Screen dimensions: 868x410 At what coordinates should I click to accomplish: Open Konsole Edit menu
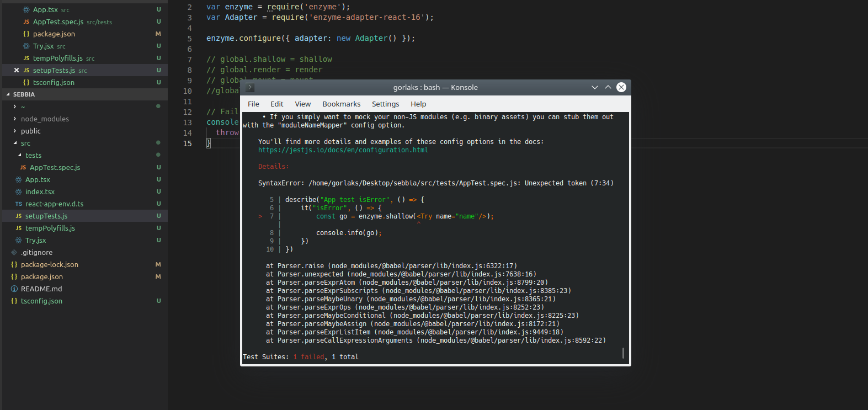277,104
